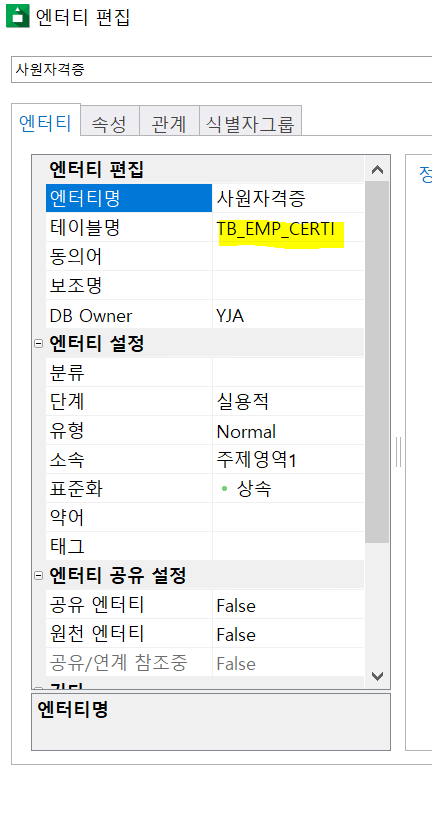
Task: Click the 상속 standardization value
Action: pos(254,489)
